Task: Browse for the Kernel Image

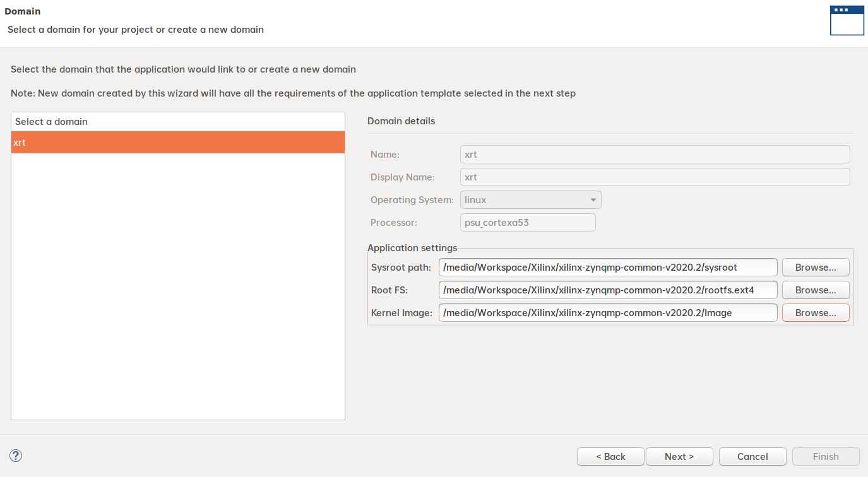Action: (816, 313)
